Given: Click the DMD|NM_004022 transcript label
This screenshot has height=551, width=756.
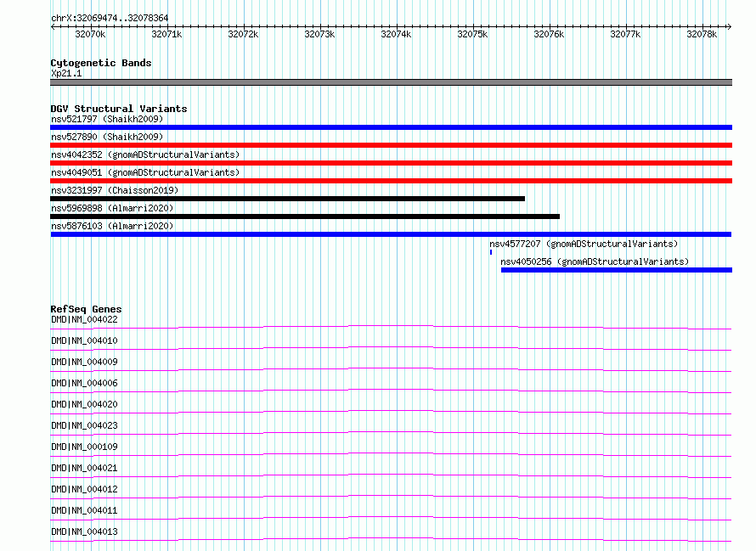Looking at the screenshot, I should tap(84, 319).
